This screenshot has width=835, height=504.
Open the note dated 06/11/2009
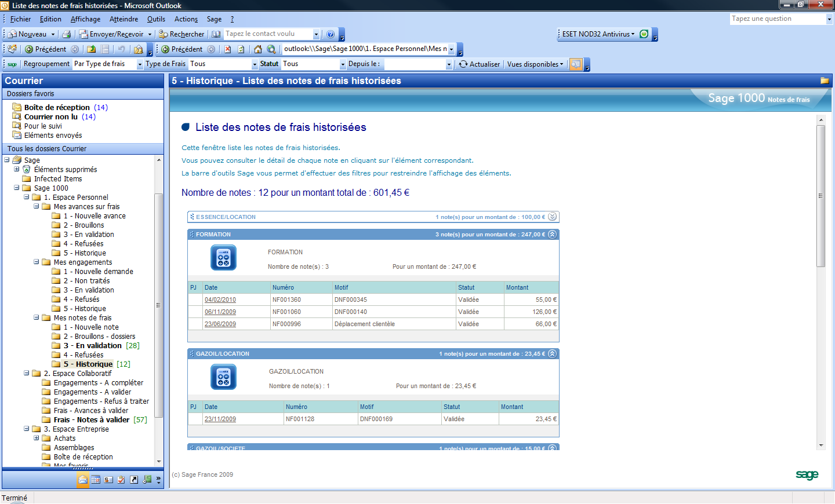pos(220,312)
